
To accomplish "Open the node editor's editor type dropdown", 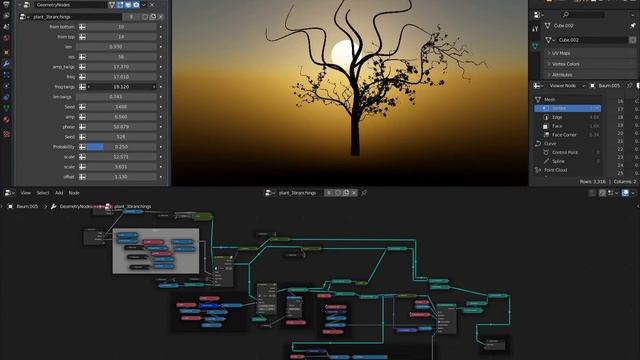I will (x=9, y=193).
